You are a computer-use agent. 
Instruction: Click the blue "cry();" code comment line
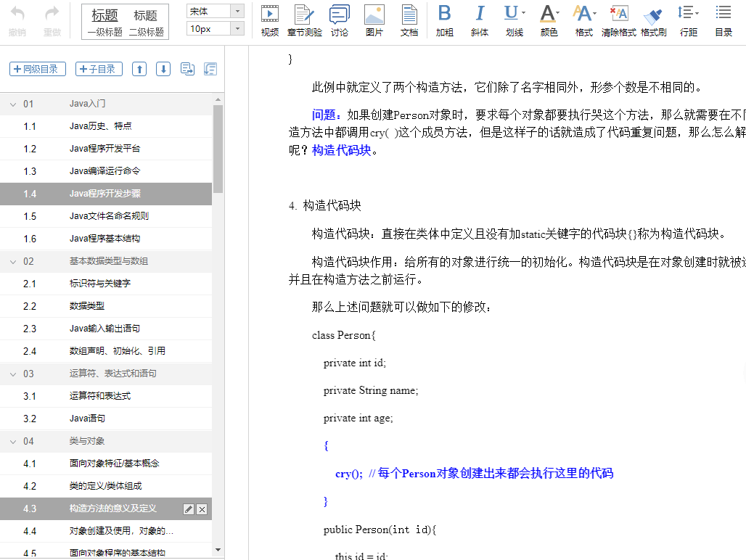coord(474,474)
